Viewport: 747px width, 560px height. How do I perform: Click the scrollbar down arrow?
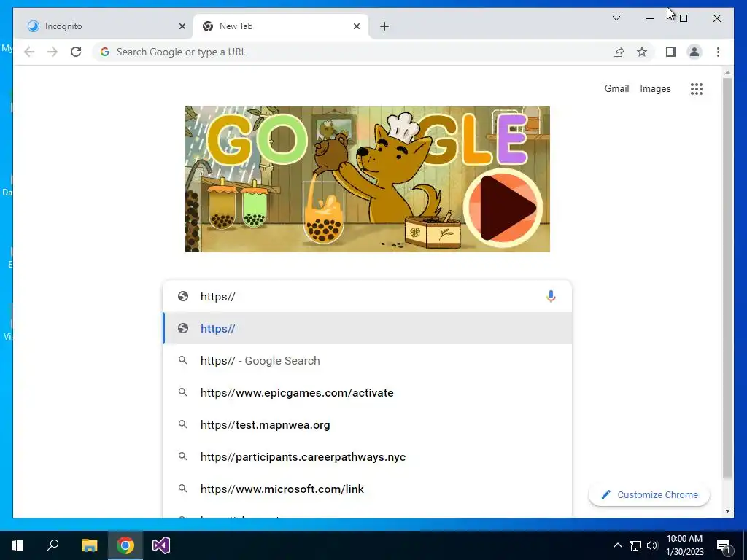tap(727, 511)
